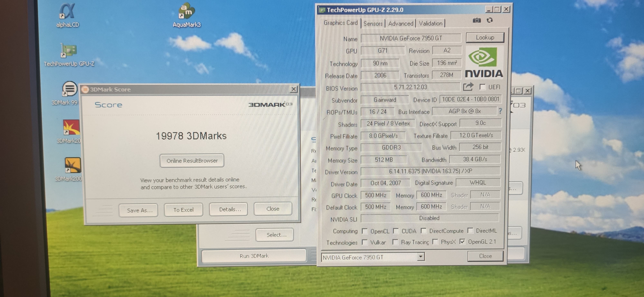The width and height of the screenshot is (644, 297).
Task: Open the GPU selection dropdown arrow
Action: click(x=421, y=256)
